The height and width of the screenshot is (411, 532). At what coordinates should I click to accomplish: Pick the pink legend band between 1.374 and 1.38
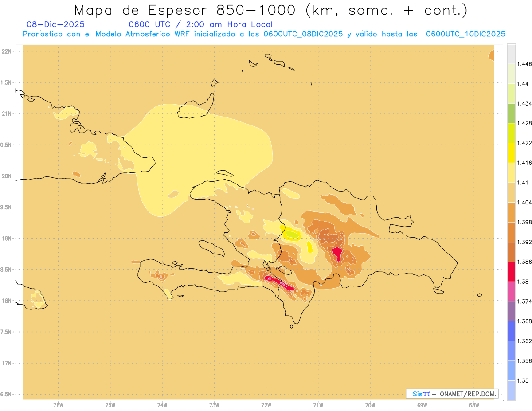point(511,291)
